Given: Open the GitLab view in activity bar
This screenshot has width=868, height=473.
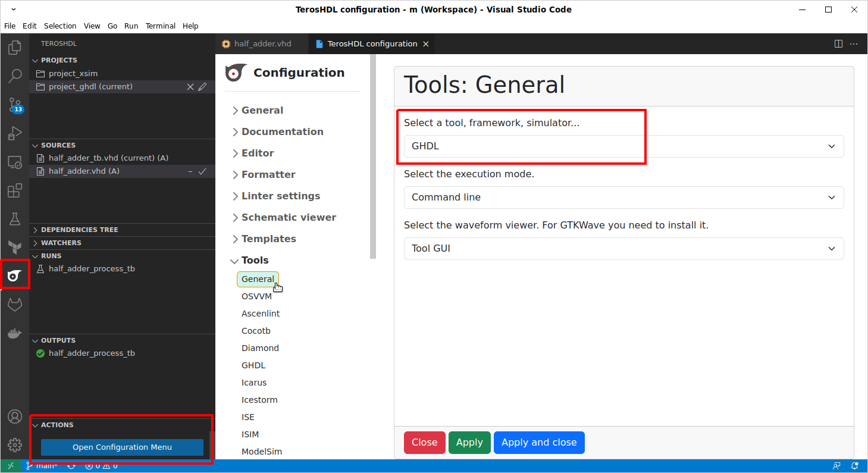Looking at the screenshot, I should (15, 305).
